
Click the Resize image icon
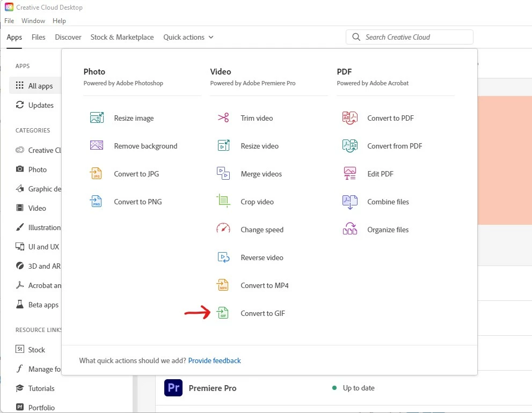click(97, 117)
